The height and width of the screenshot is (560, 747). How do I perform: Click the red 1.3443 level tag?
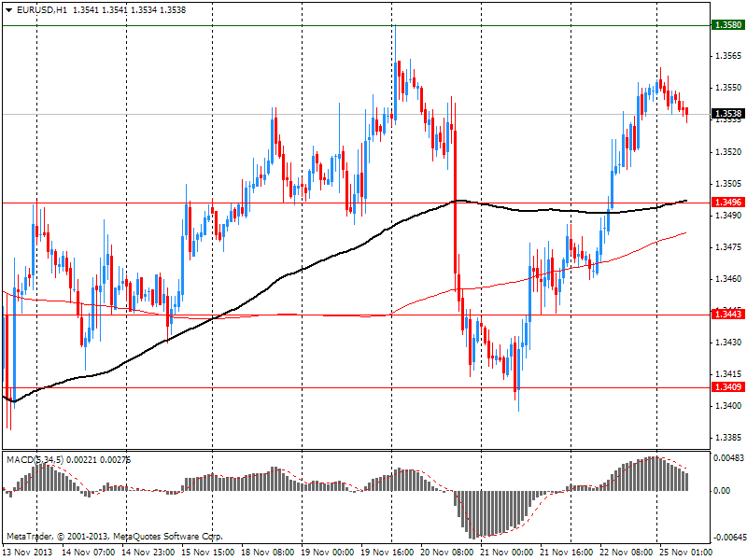(x=727, y=315)
